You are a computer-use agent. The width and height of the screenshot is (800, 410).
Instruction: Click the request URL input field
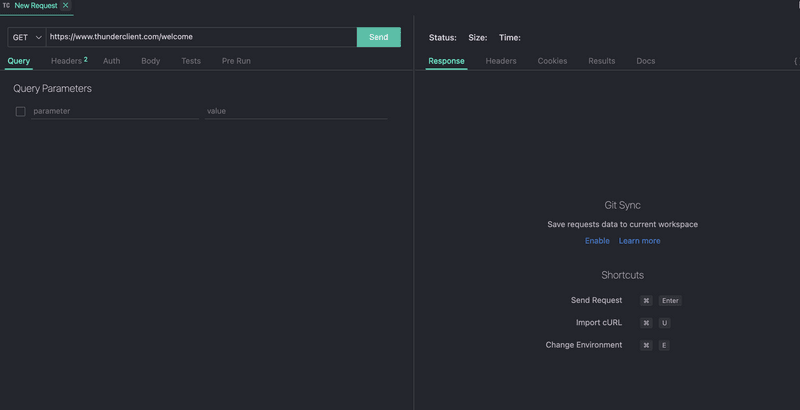pyautogui.click(x=202, y=37)
